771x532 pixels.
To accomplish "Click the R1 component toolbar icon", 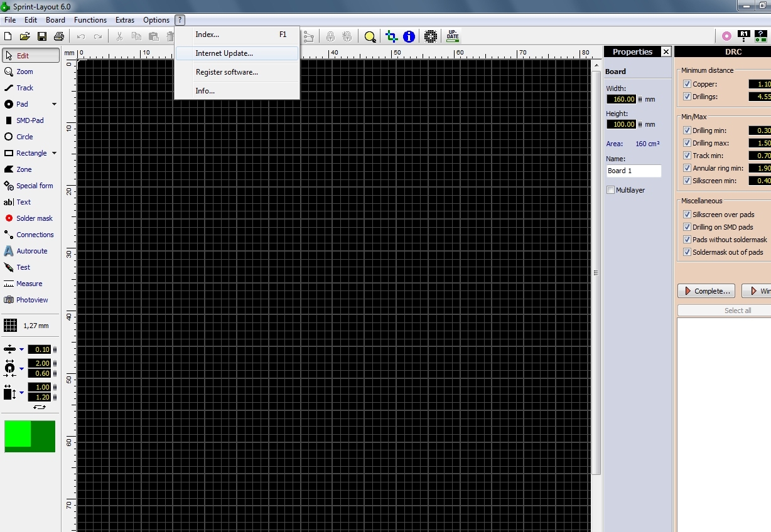I will click(744, 36).
